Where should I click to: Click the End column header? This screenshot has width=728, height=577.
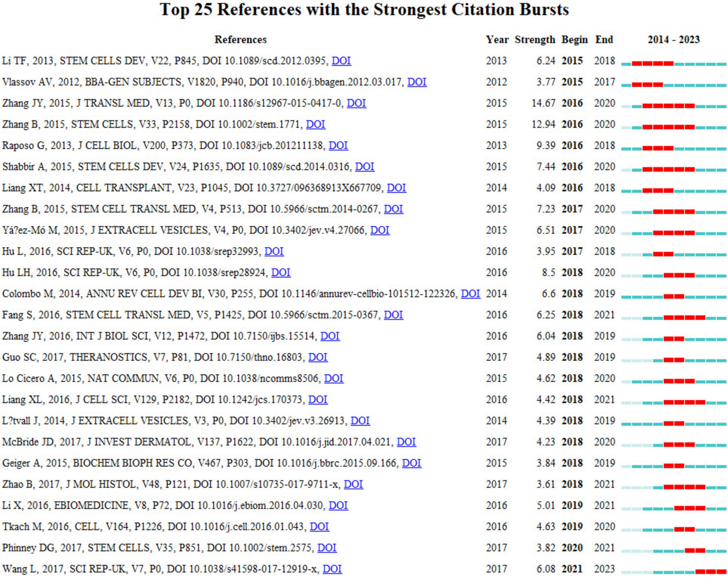point(604,40)
